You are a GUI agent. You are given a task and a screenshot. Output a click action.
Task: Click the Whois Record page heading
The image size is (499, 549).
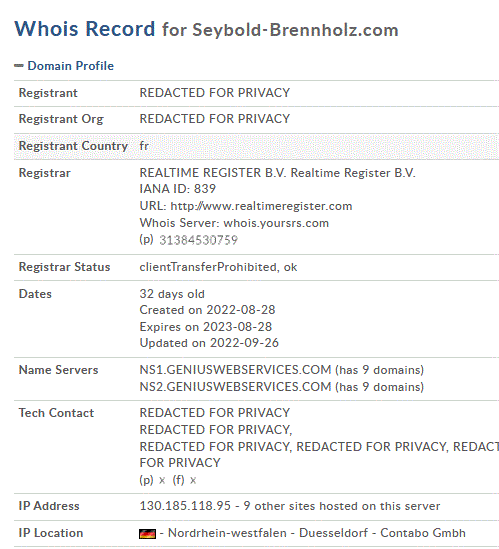point(84,29)
